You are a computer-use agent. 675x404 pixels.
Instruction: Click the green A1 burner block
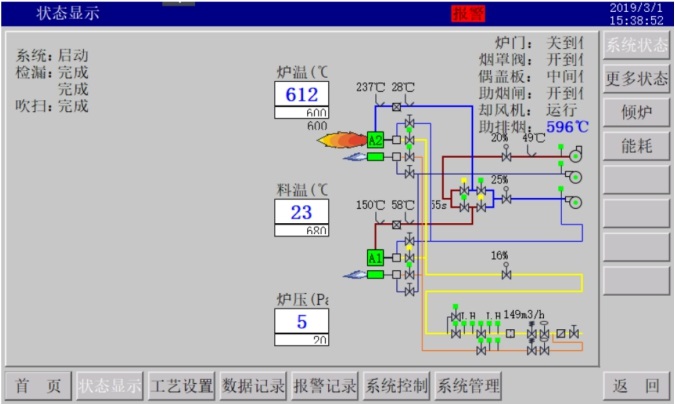[x=375, y=258]
